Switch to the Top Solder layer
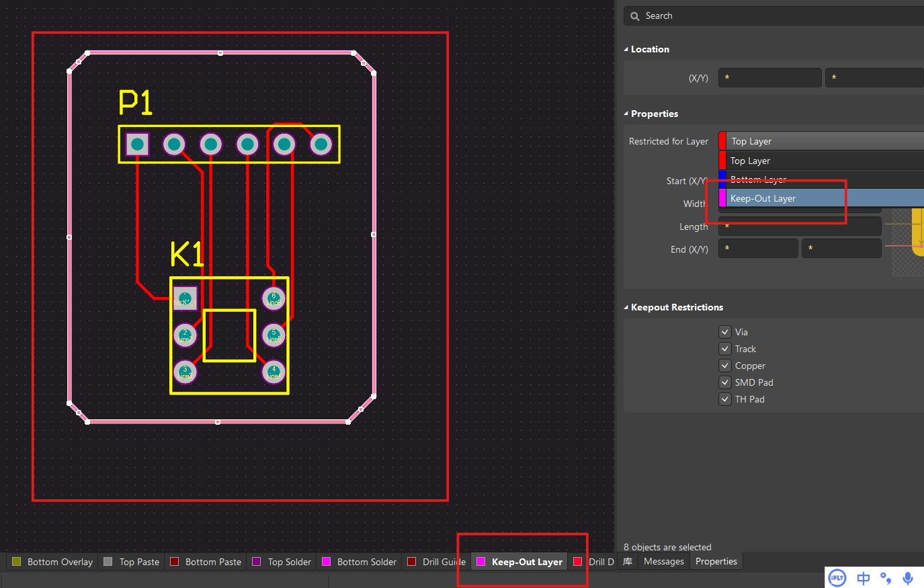This screenshot has width=924, height=588. (289, 562)
